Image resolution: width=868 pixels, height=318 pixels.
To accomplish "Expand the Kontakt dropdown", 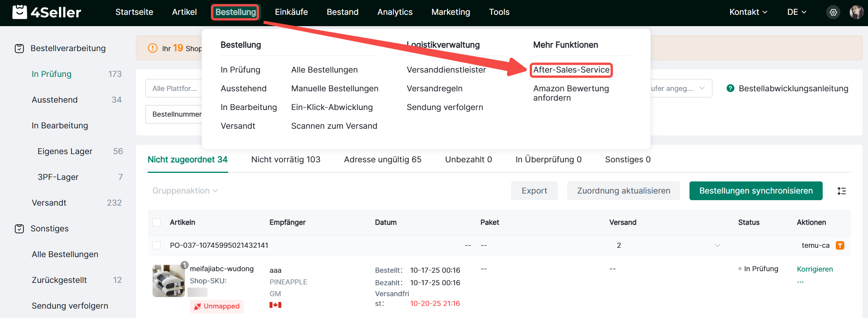I will (x=748, y=12).
